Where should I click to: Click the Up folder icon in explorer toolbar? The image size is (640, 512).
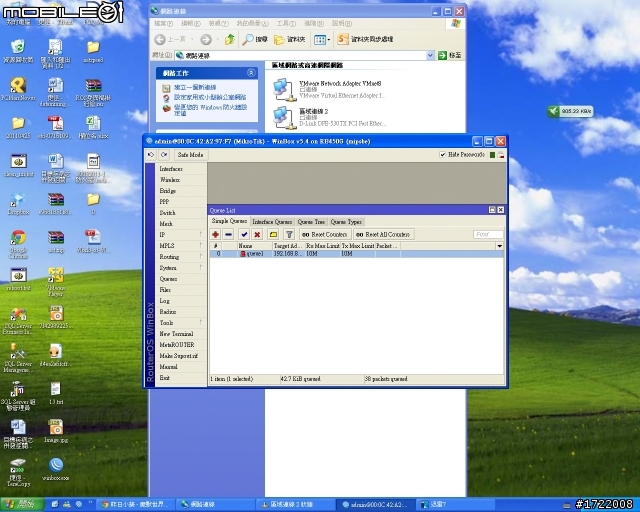(230, 39)
